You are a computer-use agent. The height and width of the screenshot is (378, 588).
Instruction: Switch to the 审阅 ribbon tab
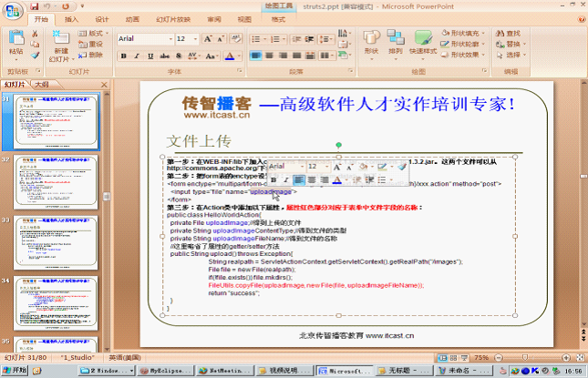214,19
